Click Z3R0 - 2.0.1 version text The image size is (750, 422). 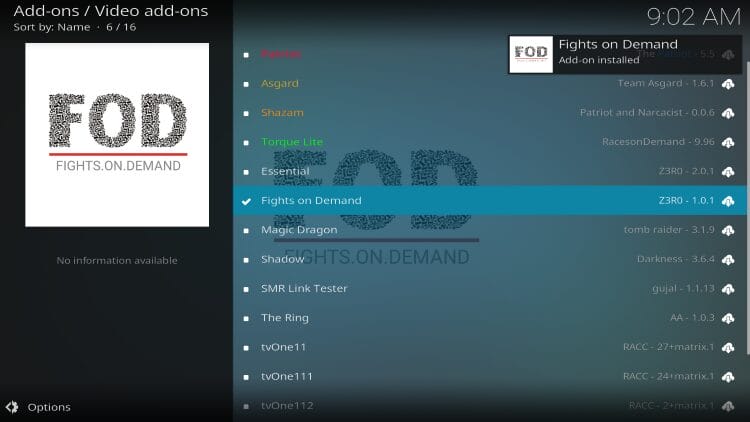[x=686, y=171]
